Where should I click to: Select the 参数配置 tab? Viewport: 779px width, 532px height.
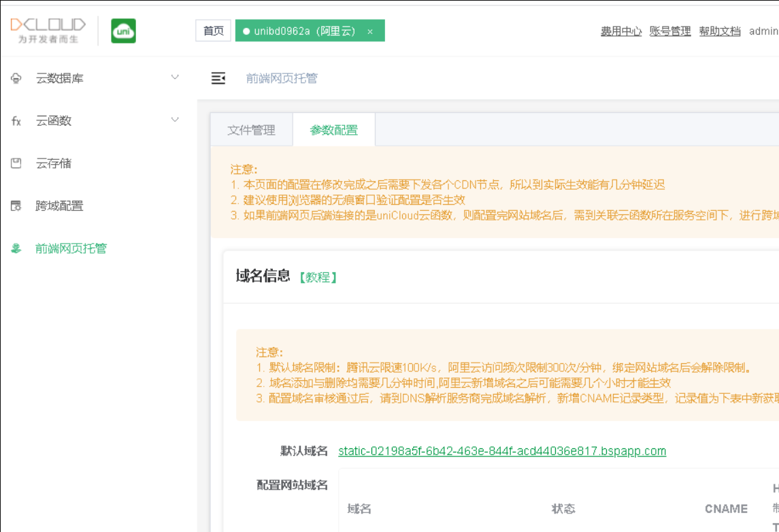333,129
